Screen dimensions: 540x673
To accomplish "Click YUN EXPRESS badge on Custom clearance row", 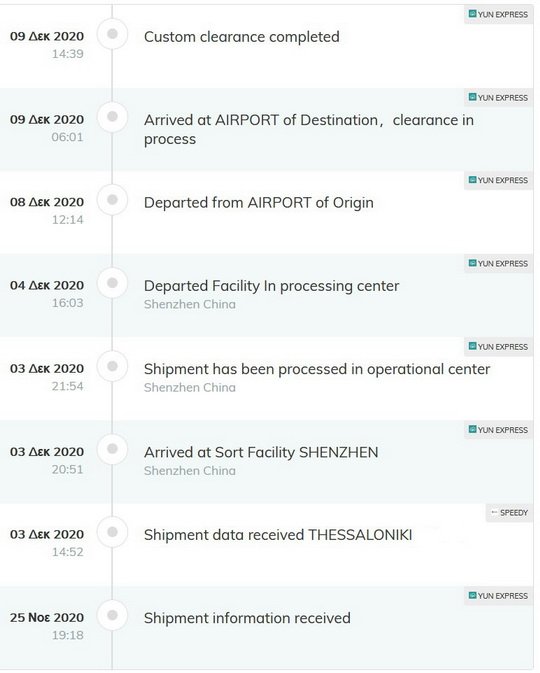I will tap(498, 15).
